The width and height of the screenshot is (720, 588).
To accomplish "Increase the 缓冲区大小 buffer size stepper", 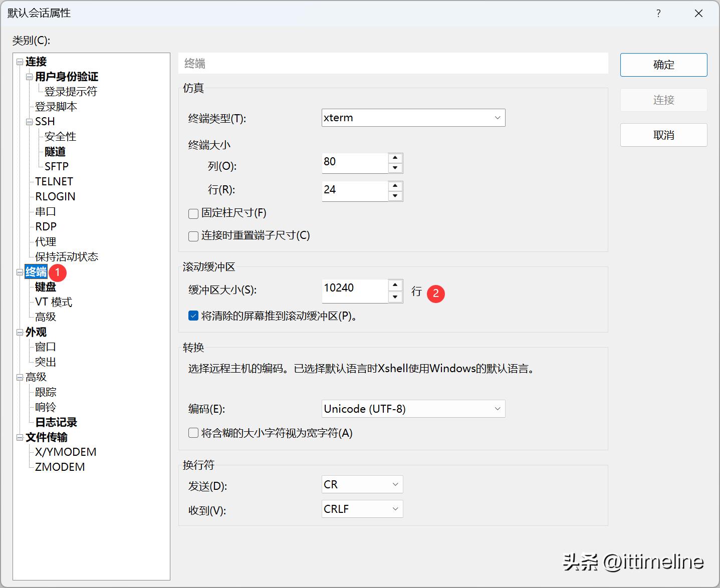I will click(395, 285).
